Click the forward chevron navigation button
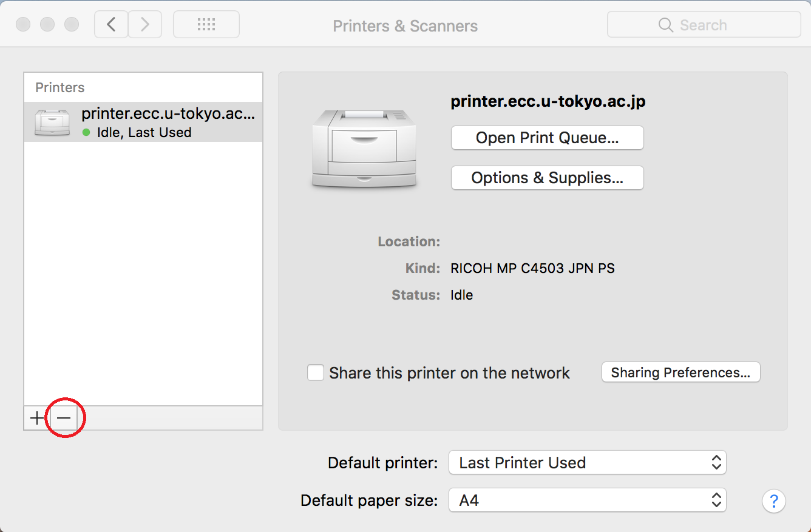811x532 pixels. click(144, 25)
